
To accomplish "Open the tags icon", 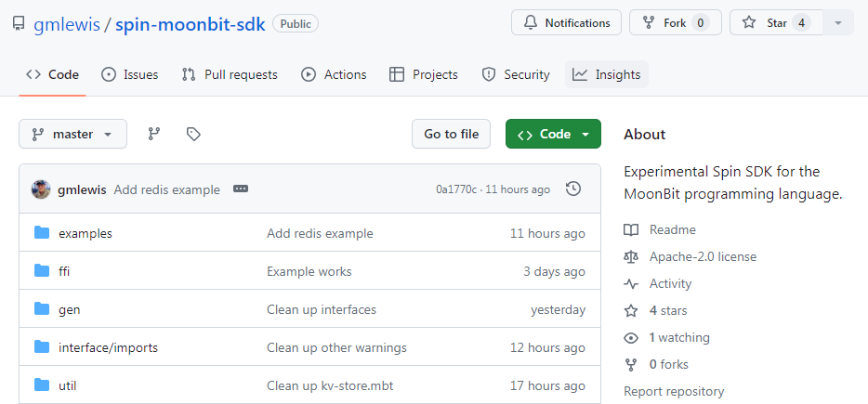I will point(193,134).
